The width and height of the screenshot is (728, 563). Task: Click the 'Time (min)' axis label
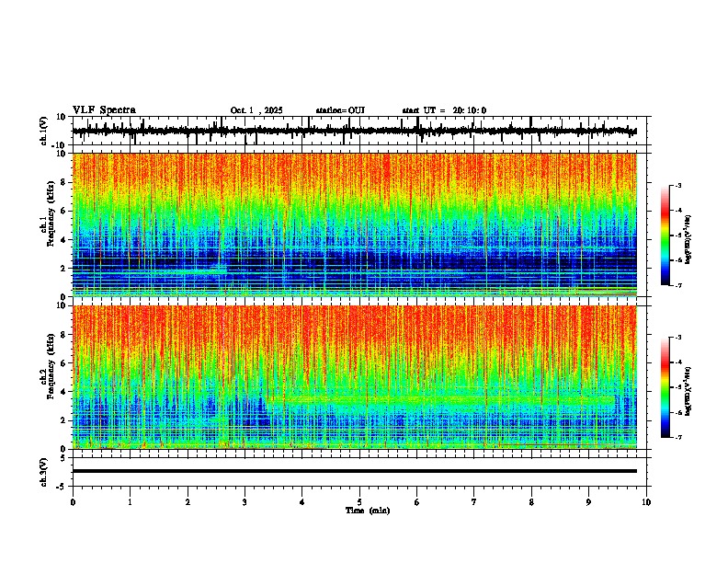(368, 511)
